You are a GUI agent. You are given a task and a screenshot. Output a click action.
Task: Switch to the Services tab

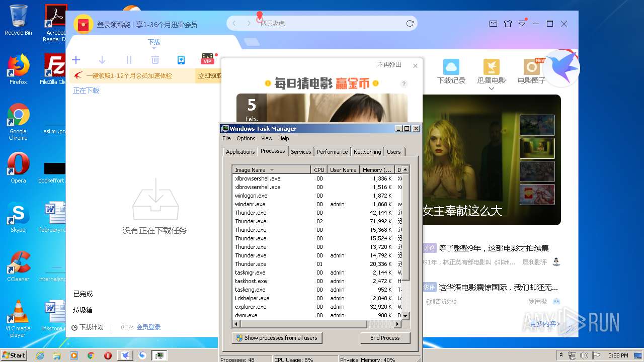pyautogui.click(x=301, y=152)
